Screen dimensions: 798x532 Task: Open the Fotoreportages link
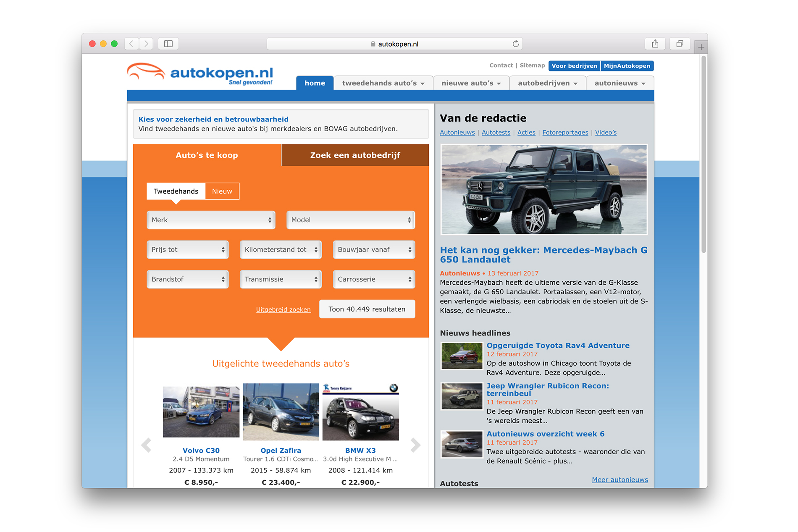tap(565, 133)
